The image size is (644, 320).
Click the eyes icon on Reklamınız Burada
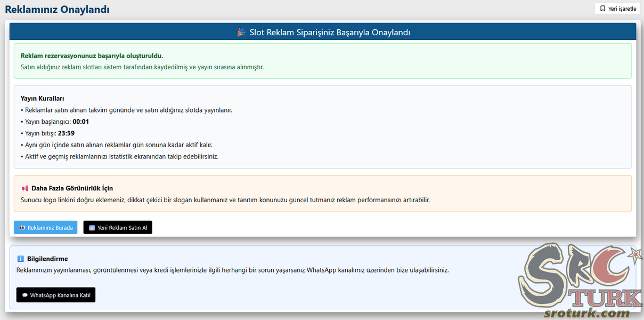(x=22, y=228)
